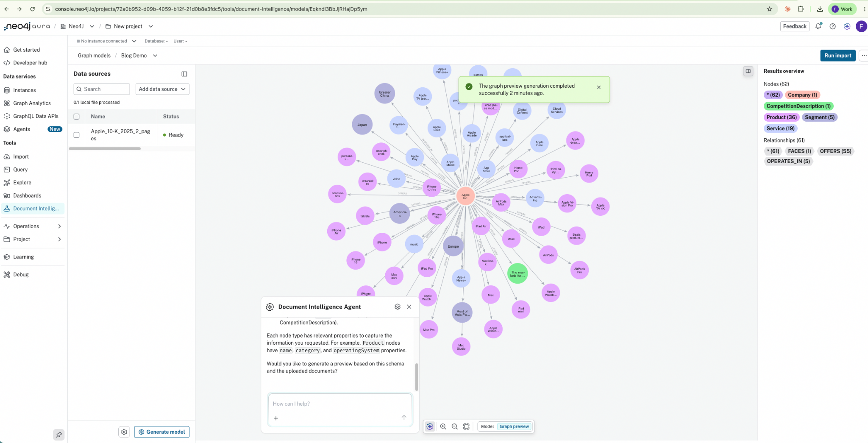
Task: Open Debug section
Action: point(21,275)
